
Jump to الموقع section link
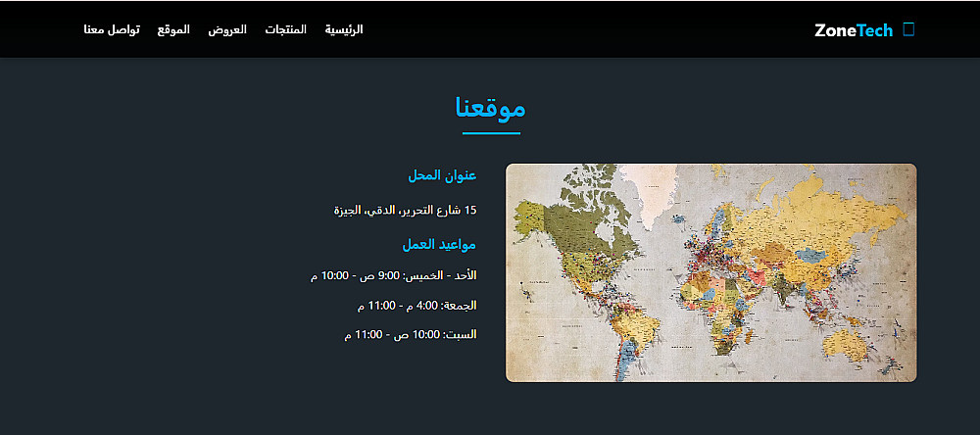tap(173, 29)
